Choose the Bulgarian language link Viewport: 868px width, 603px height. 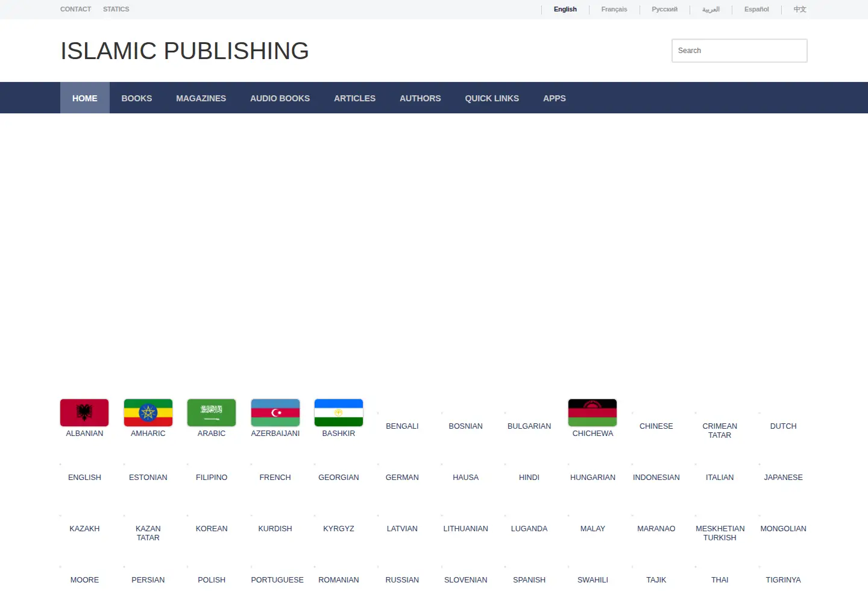click(529, 426)
